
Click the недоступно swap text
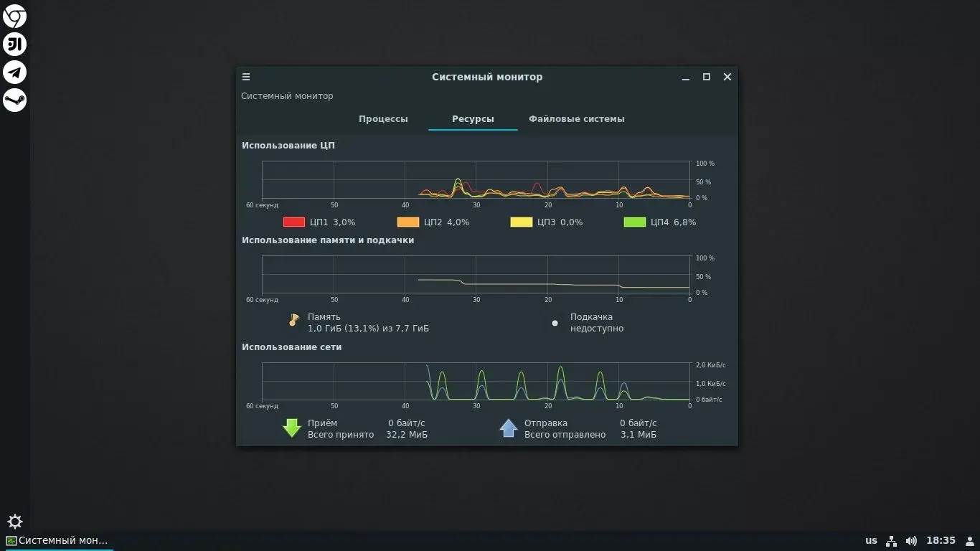coord(597,329)
